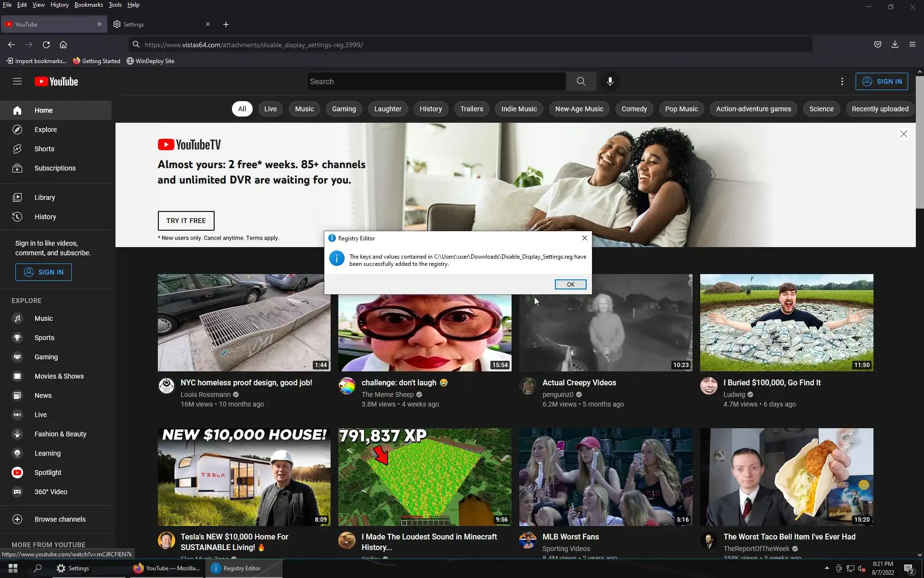This screenshot has height=578, width=924.
Task: Select the Gaming filter chip
Action: pyautogui.click(x=344, y=109)
